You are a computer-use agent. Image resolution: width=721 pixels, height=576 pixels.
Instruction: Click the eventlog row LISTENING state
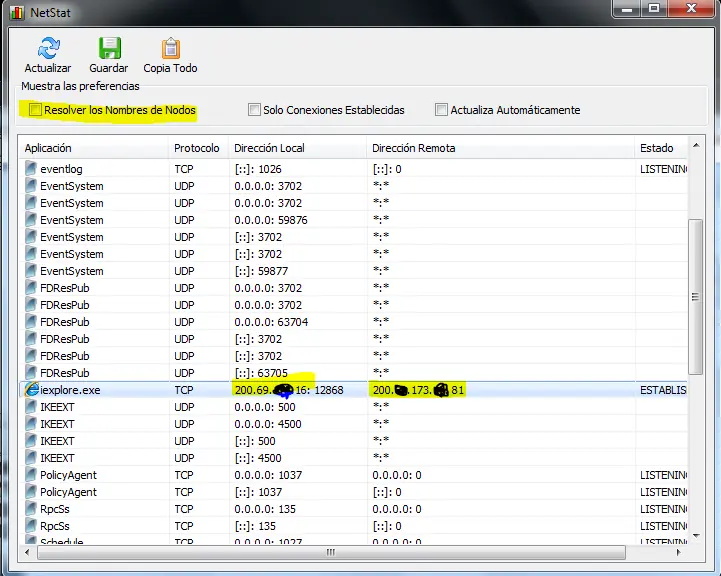[x=663, y=169]
